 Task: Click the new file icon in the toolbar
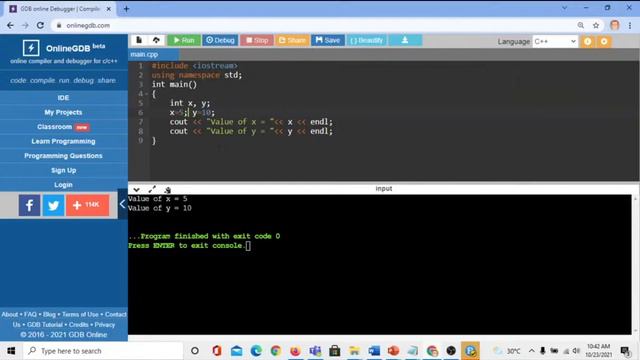(139, 40)
